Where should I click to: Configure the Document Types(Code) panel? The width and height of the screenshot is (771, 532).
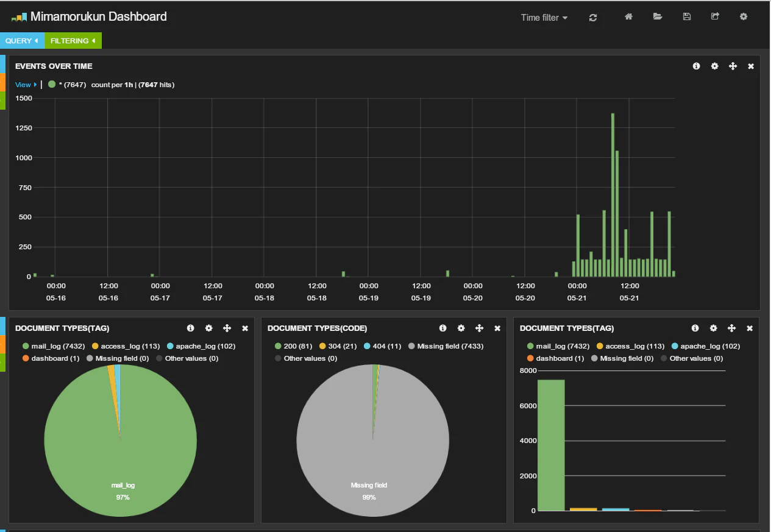point(461,328)
